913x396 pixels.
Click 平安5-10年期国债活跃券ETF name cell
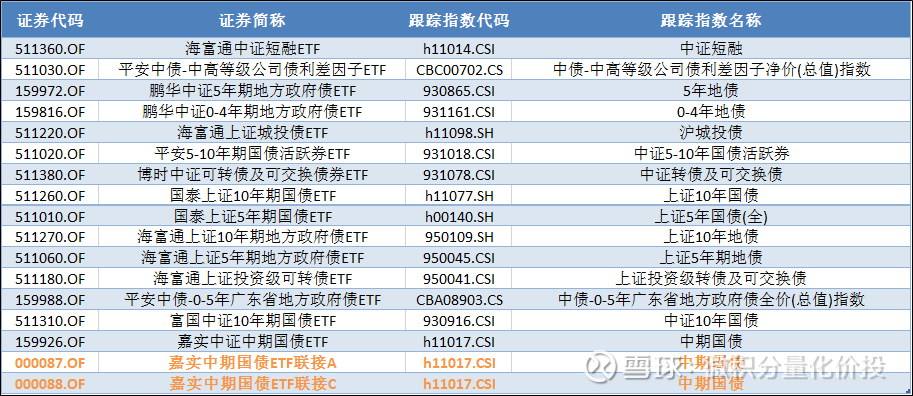coord(252,154)
